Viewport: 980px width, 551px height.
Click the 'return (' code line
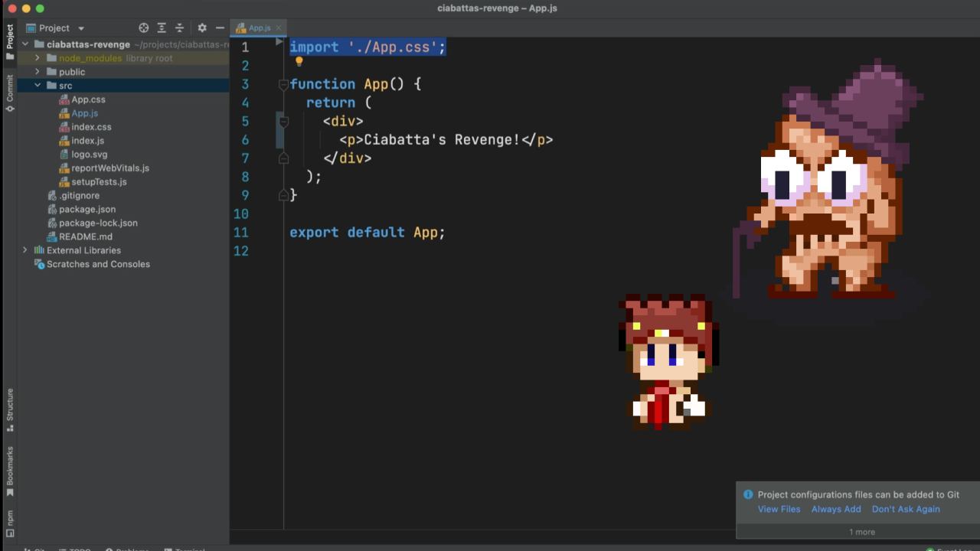click(x=338, y=103)
